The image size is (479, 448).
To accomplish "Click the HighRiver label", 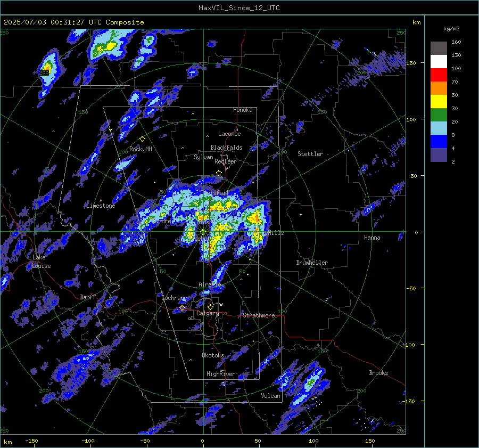I will (221, 374).
